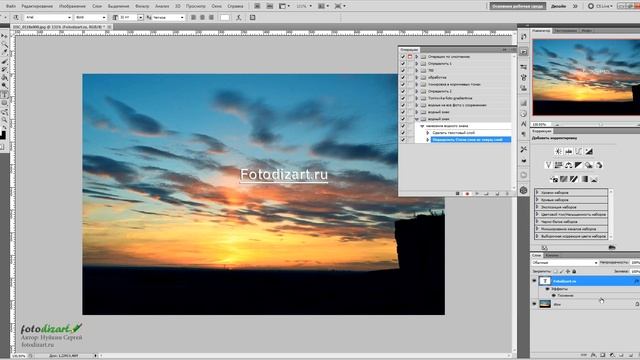640x360 pixels.
Task: Add a Channel Mixer adjustment layer
Action: pos(599,165)
